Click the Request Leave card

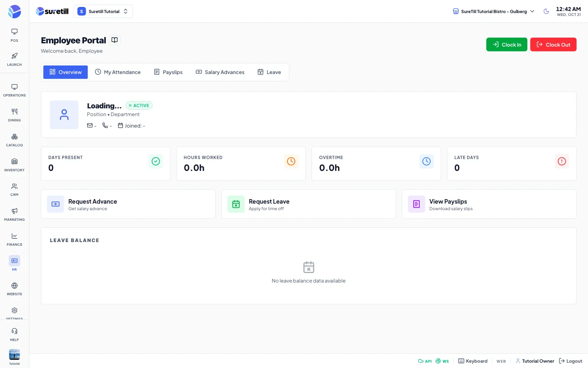(309, 204)
